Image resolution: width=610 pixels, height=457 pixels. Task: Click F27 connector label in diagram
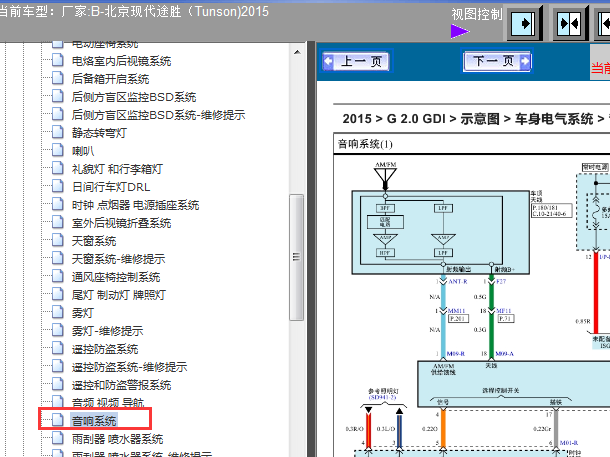tap(501, 281)
